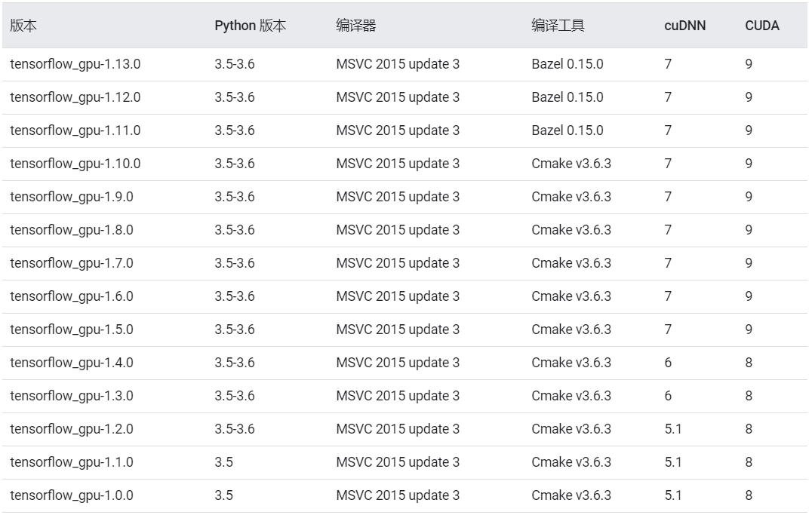Click cuDNN 5.1 in the tensorflow_gpu-1.2.0 row
812x515 pixels.
[x=672, y=429]
